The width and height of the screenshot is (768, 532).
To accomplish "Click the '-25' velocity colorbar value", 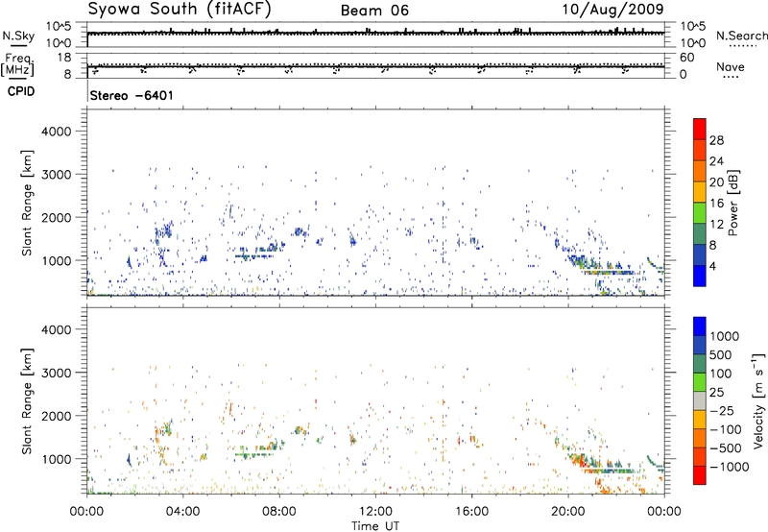I will point(721,411).
